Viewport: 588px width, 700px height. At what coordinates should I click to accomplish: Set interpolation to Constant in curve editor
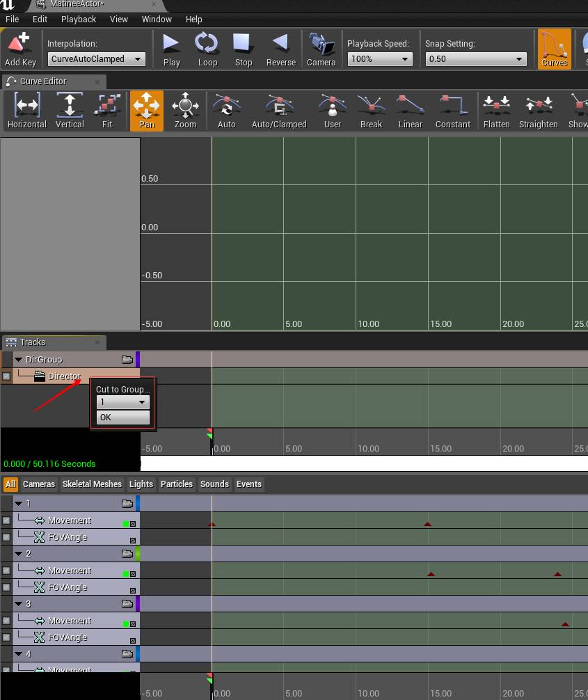point(453,111)
